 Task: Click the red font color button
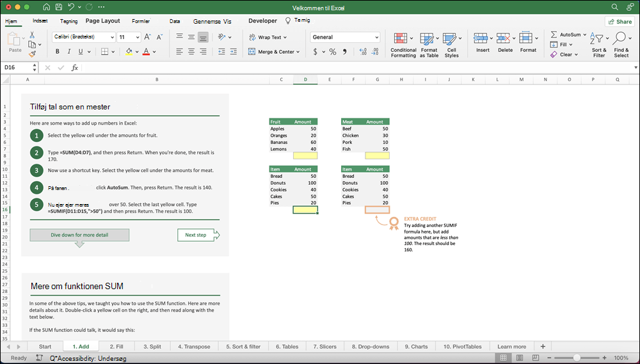click(x=146, y=52)
